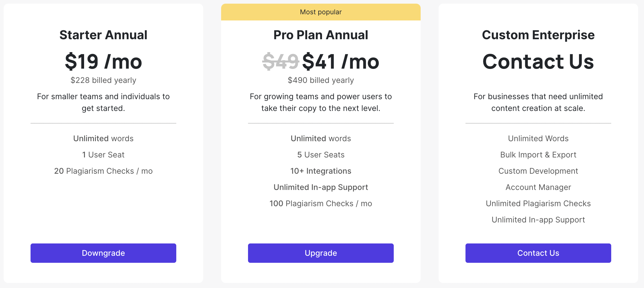This screenshot has height=288, width=644.
Task: Click the $490 billed yearly text
Action: [321, 80]
